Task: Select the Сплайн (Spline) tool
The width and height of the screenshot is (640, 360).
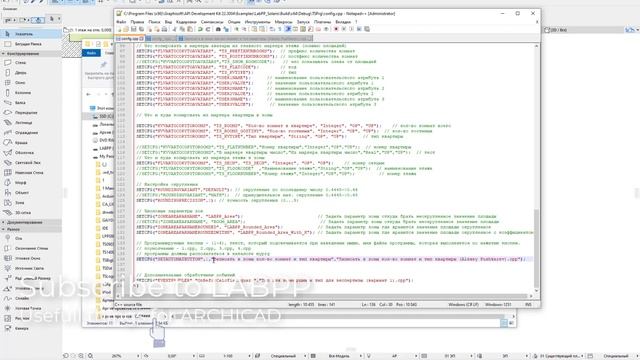Action: click(31, 298)
